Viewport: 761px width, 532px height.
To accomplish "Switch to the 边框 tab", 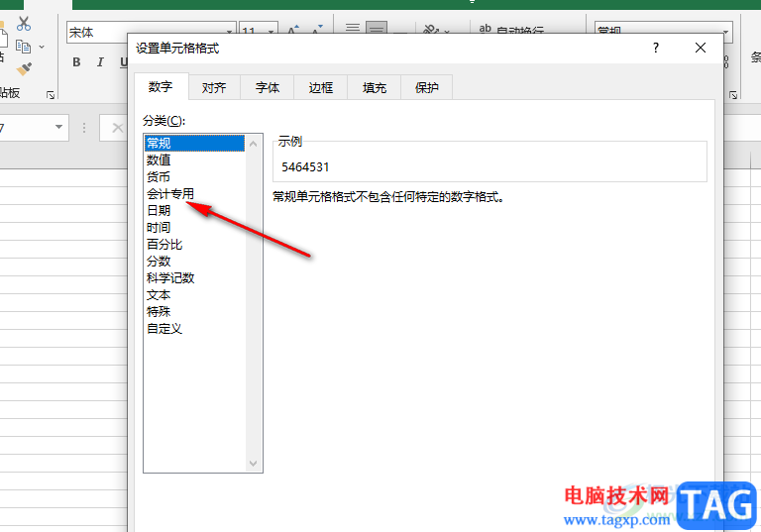I will click(321, 88).
